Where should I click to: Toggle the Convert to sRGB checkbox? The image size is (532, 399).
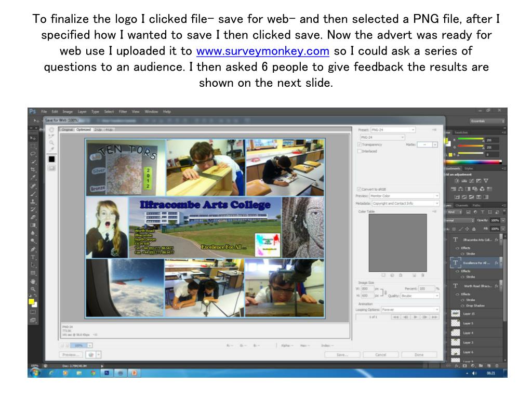tap(359, 189)
